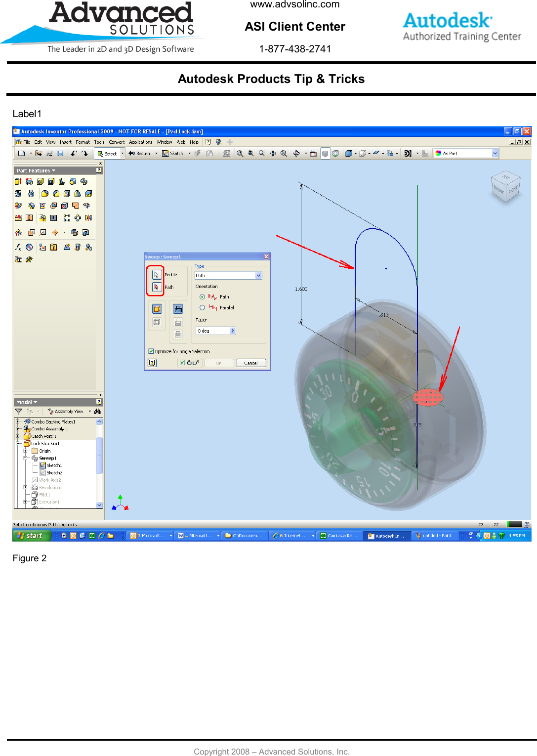Choose the Shell feature tool
The height and width of the screenshot is (756, 537).
tap(51, 181)
